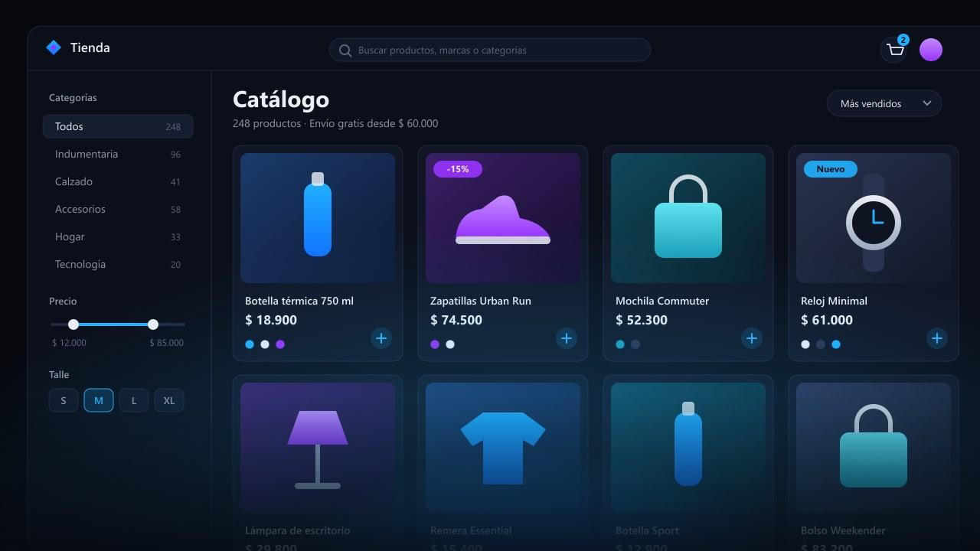Open the purple user avatar
This screenshot has height=551, width=980.
click(x=931, y=50)
